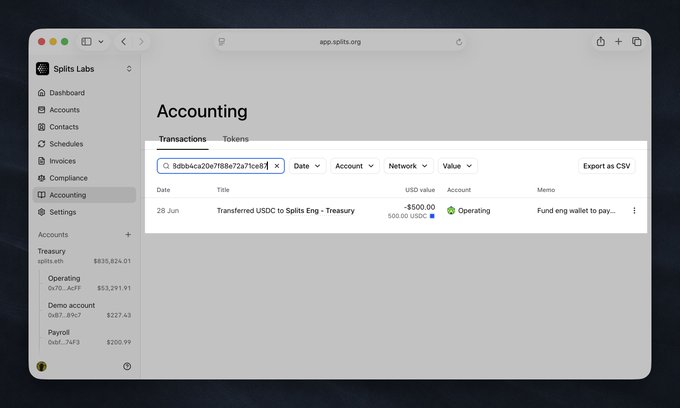The image size is (680, 408).
Task: Show tab overview icon
Action: 637,42
